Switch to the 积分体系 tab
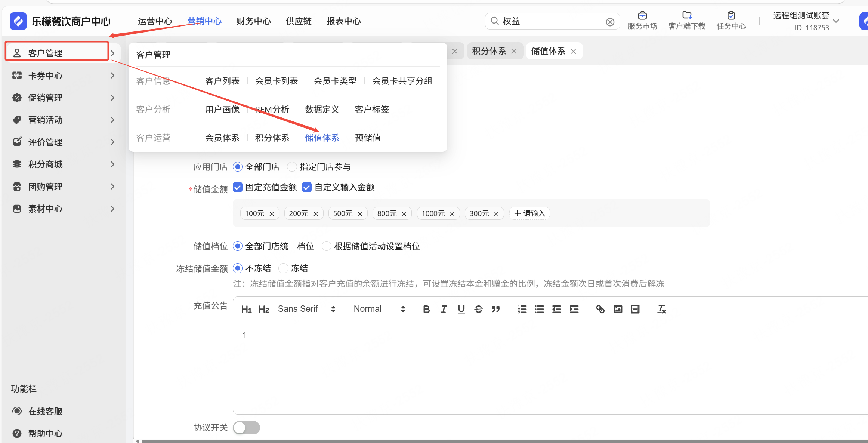This screenshot has width=868, height=443. pyautogui.click(x=489, y=51)
